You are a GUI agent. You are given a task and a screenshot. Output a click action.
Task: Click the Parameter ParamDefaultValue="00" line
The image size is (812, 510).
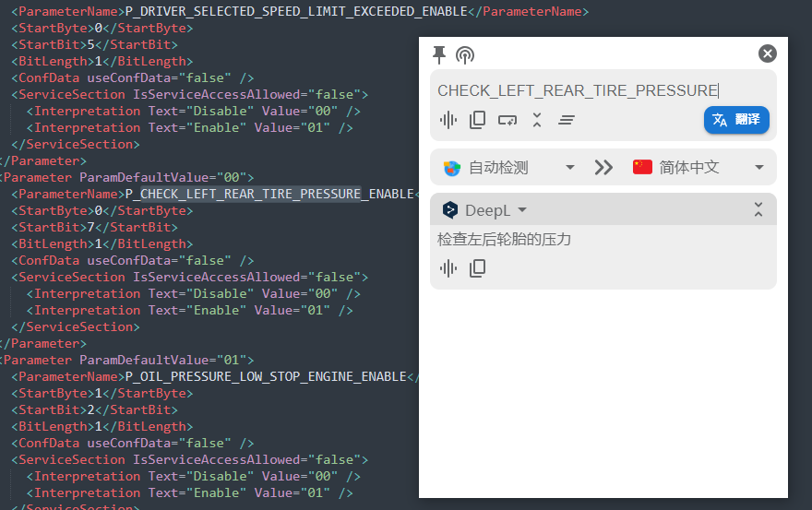coord(127,178)
